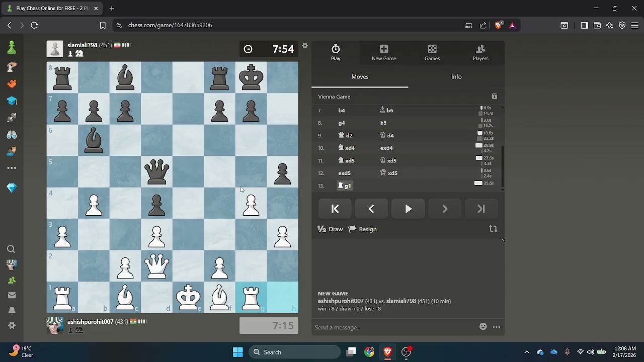
Task: Jump to last move button
Action: click(481, 209)
